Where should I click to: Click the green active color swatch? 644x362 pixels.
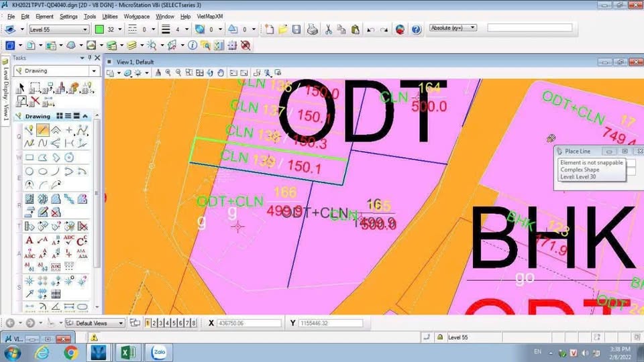pos(99,29)
